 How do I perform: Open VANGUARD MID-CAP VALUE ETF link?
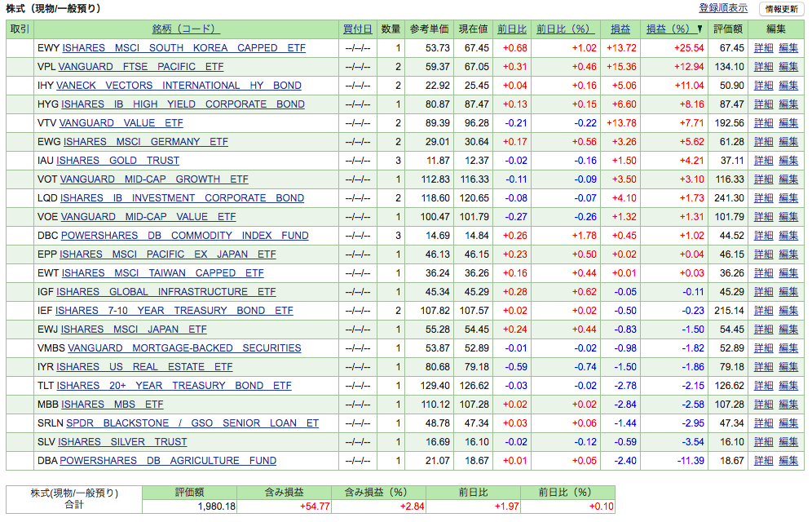(148, 216)
